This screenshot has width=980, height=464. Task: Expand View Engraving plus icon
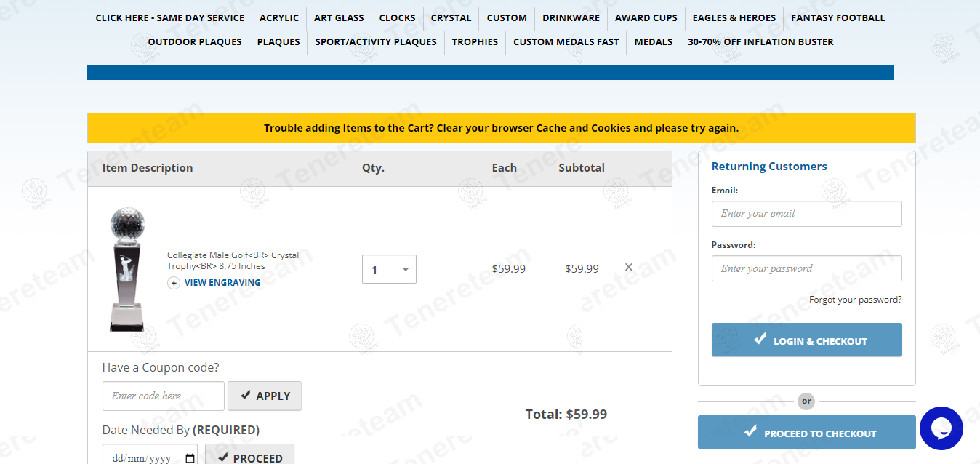174,283
